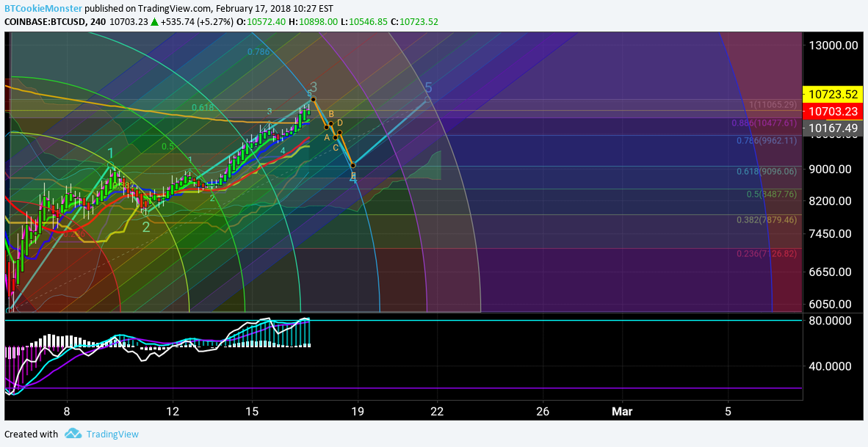Image resolution: width=868 pixels, height=447 pixels.
Task: Select the Fibonacci level 0.236(7126.82) label
Action: click(767, 253)
